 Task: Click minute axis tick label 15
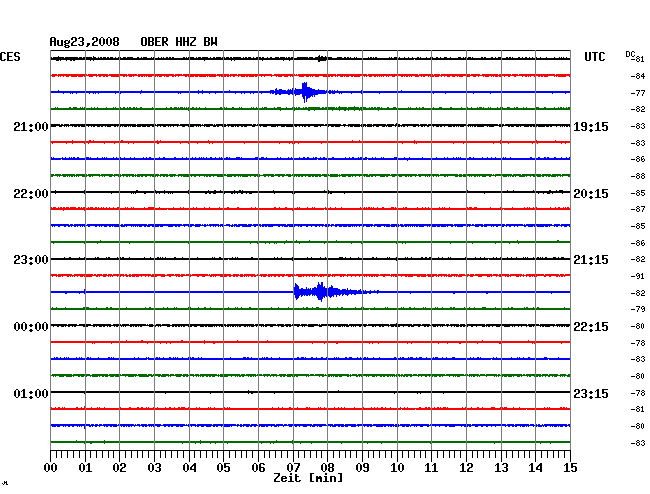(570, 467)
